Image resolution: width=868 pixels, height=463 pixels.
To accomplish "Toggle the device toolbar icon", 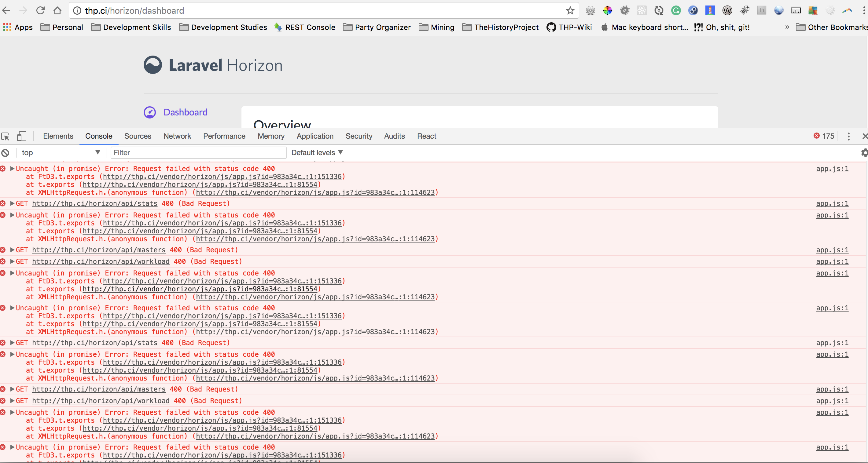I will pyautogui.click(x=22, y=137).
